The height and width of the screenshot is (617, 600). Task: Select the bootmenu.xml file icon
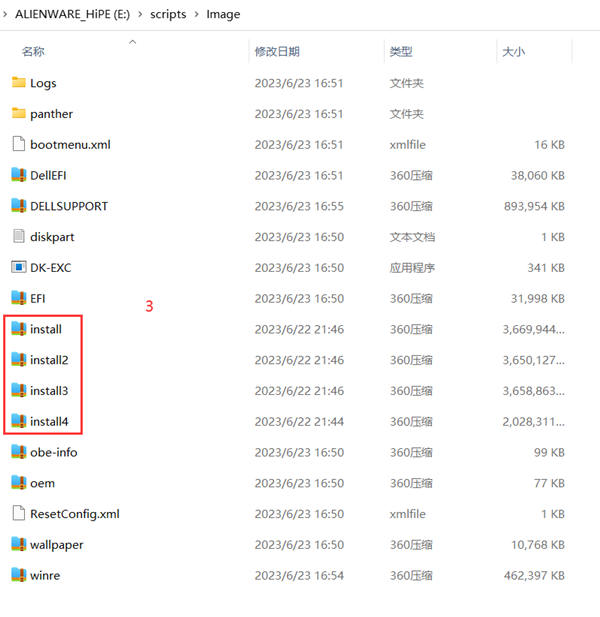pos(18,144)
